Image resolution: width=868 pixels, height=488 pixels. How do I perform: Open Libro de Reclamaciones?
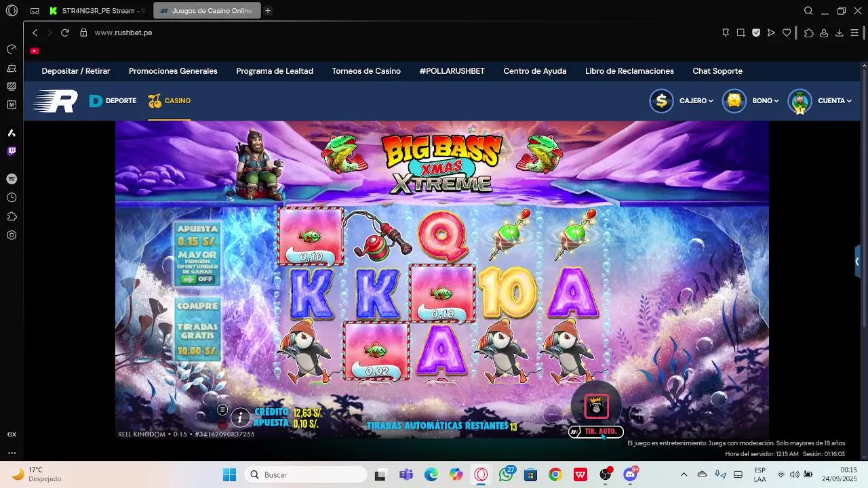tap(629, 71)
